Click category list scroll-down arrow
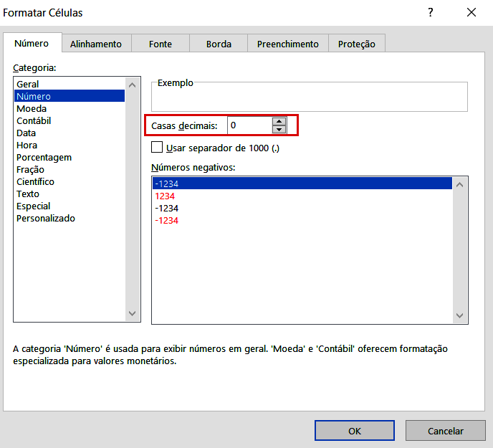Viewport: 493px width, 448px height. coord(133,313)
